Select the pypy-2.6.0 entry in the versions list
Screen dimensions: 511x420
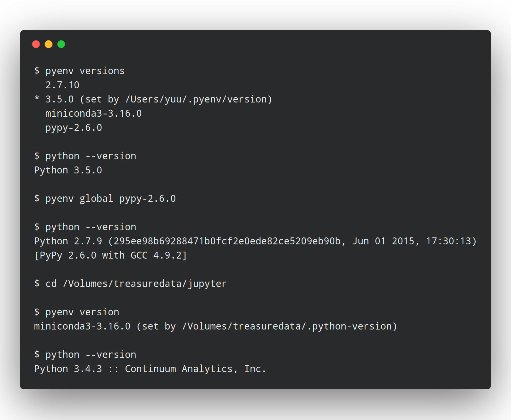coord(73,128)
